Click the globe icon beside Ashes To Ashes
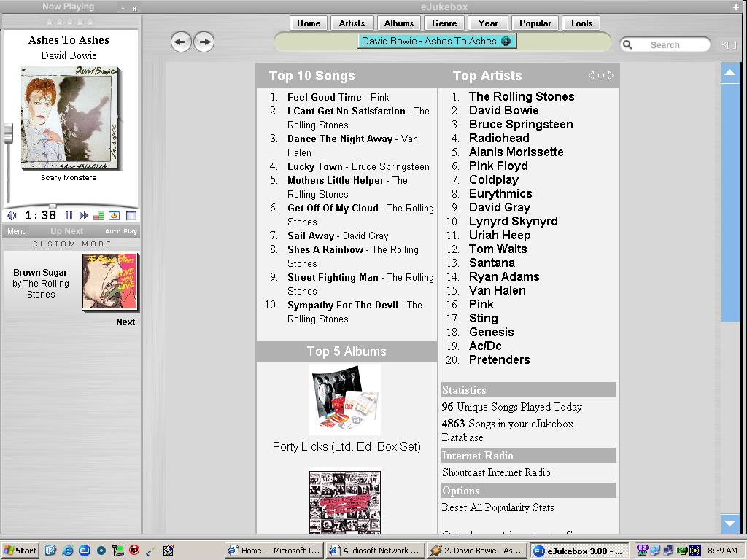The height and width of the screenshot is (560, 747). (x=506, y=41)
